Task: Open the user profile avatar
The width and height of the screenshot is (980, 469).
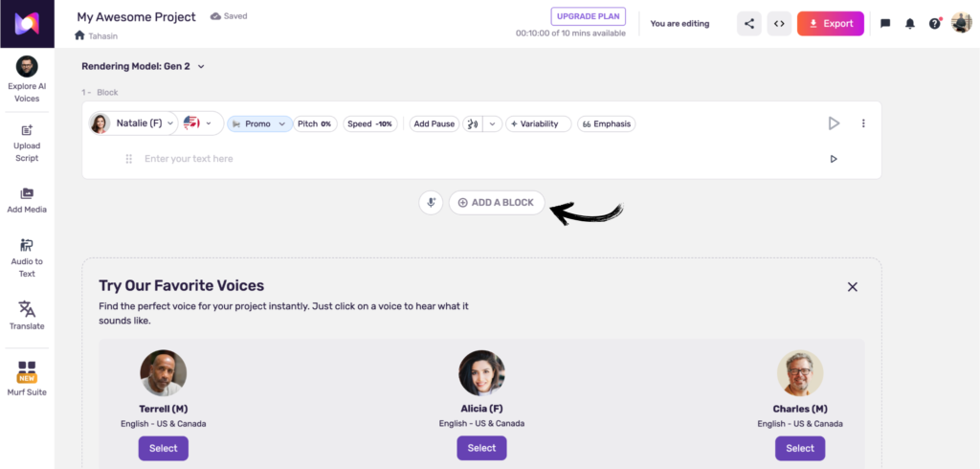Action: (x=961, y=23)
